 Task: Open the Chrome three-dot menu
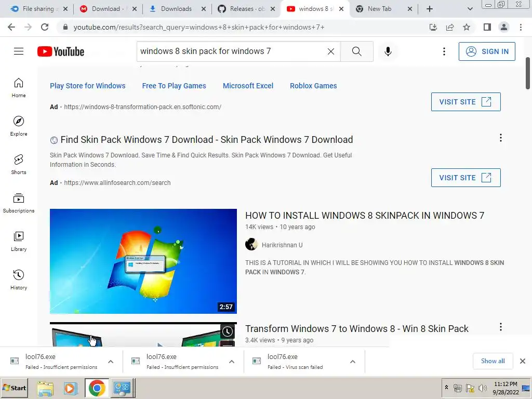pyautogui.click(x=521, y=27)
